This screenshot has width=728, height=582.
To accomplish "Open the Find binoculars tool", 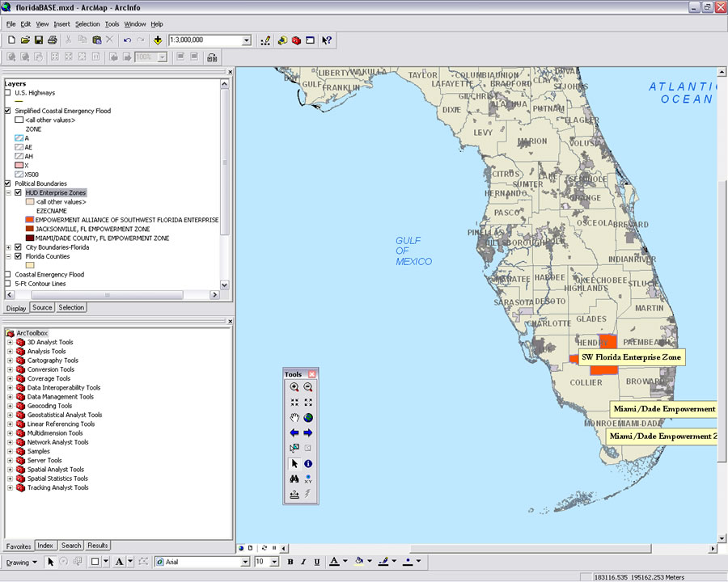I will [x=294, y=479].
